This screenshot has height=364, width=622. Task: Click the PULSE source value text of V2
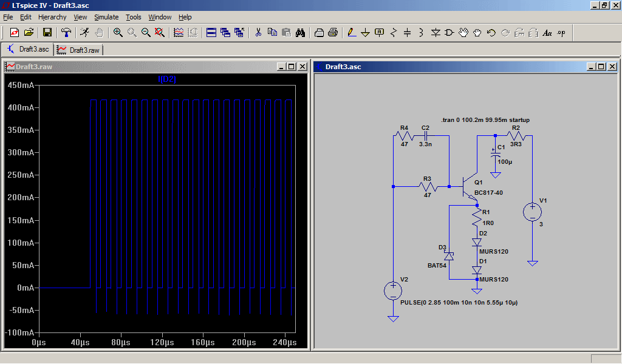(x=459, y=302)
